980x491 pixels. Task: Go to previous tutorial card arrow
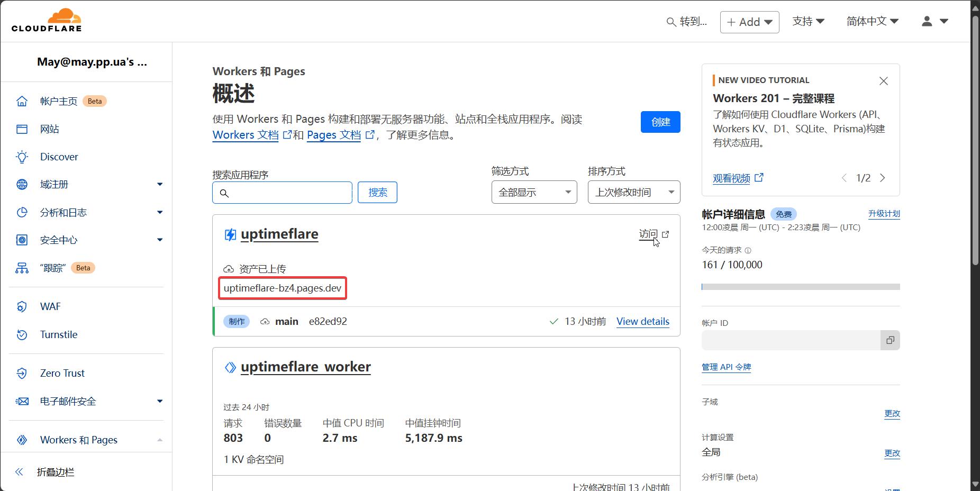844,178
